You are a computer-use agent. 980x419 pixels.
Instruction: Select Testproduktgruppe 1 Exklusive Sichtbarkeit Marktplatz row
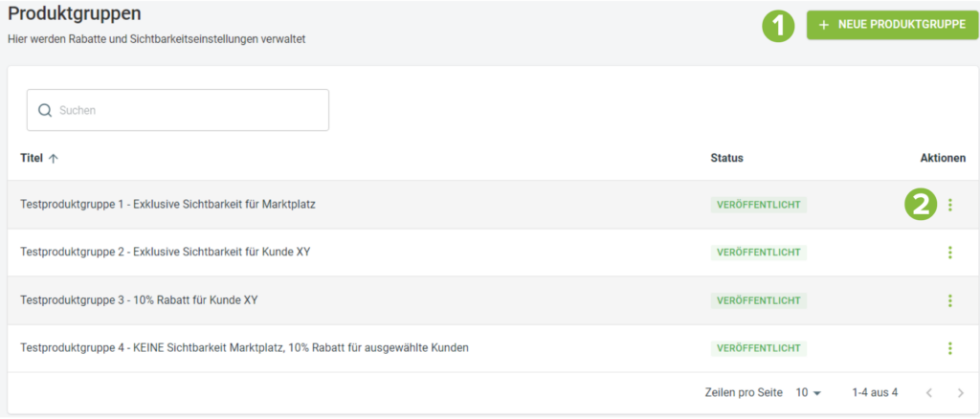point(493,205)
